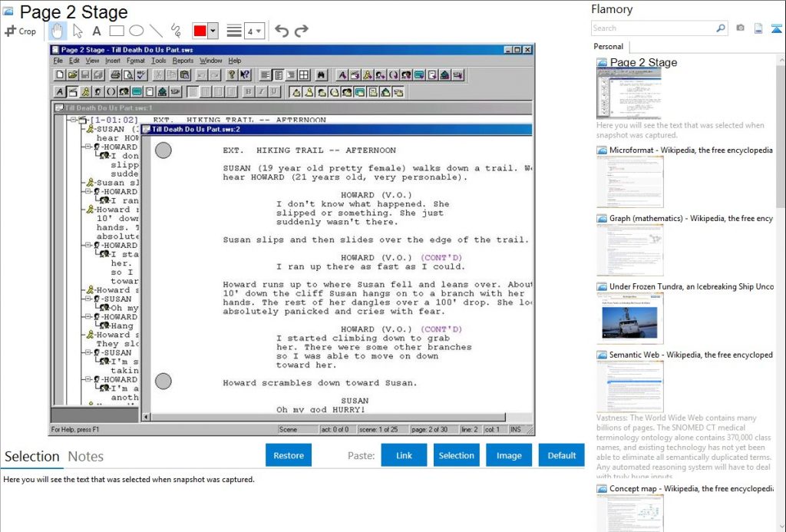Click the red annotation color swatch

(x=200, y=31)
